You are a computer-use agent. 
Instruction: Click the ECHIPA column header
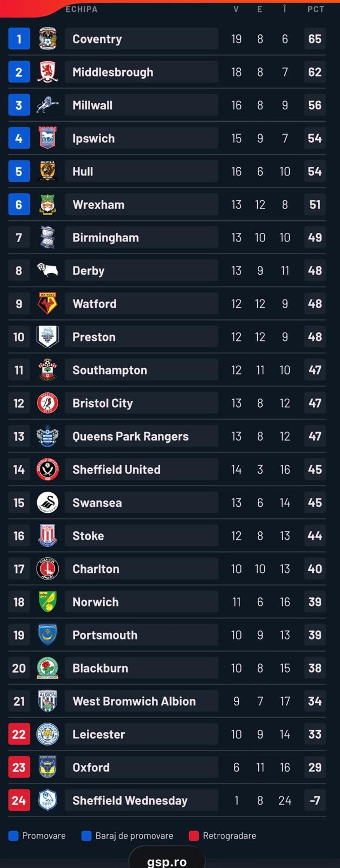click(82, 9)
